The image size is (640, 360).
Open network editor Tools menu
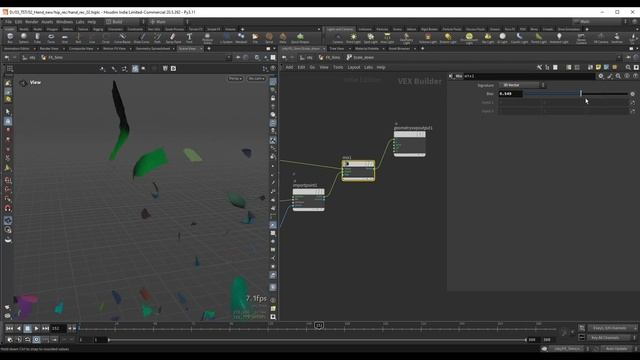click(x=338, y=67)
